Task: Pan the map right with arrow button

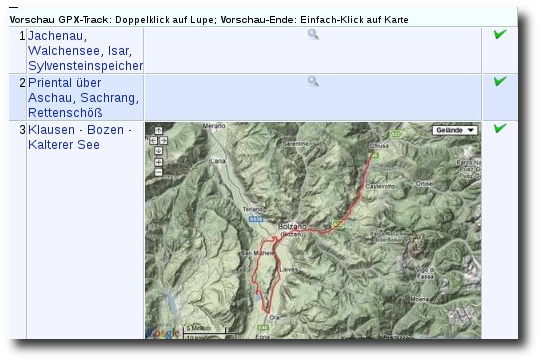Action: [x=164, y=140]
